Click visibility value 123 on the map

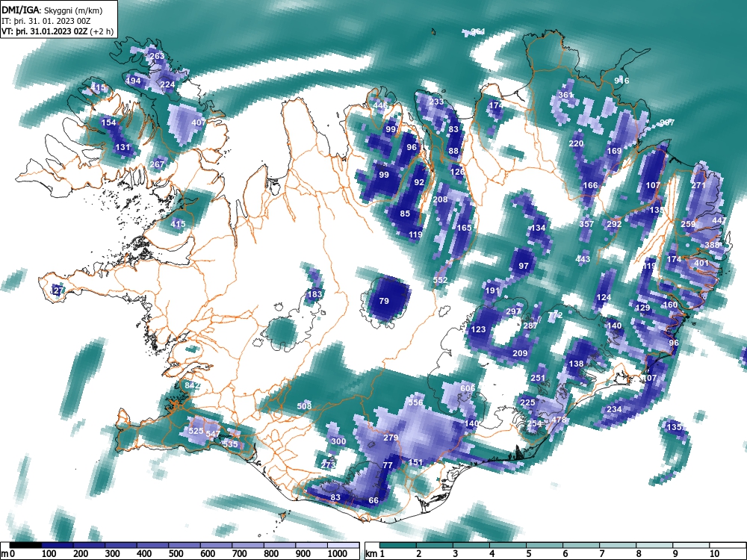[478, 329]
